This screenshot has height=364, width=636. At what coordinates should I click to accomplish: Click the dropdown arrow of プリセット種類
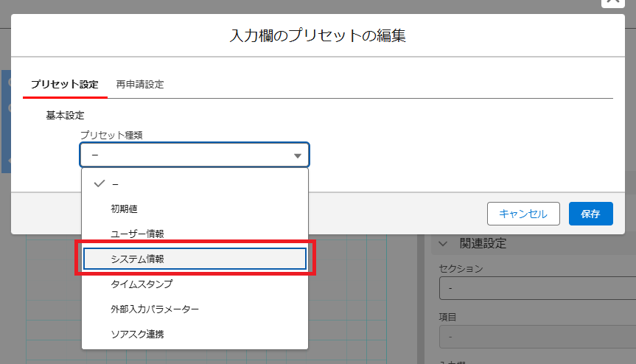298,155
